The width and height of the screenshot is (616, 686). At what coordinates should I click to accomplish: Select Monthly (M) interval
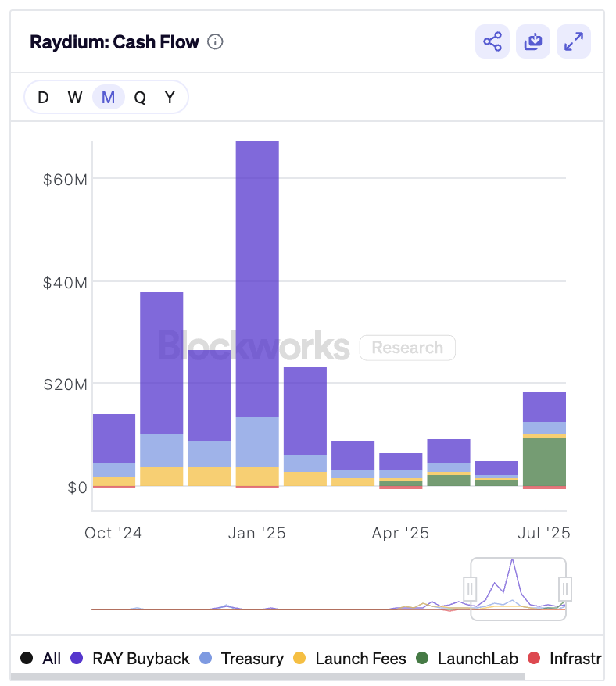click(x=108, y=97)
